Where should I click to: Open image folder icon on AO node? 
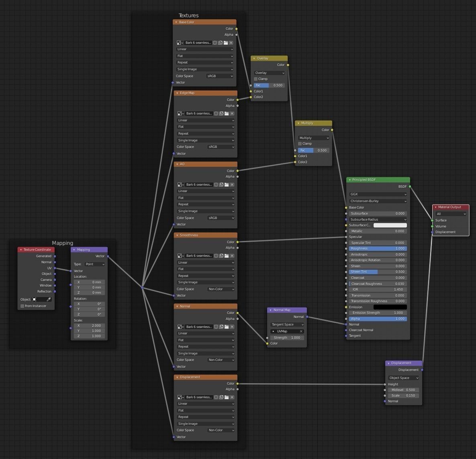click(227, 185)
